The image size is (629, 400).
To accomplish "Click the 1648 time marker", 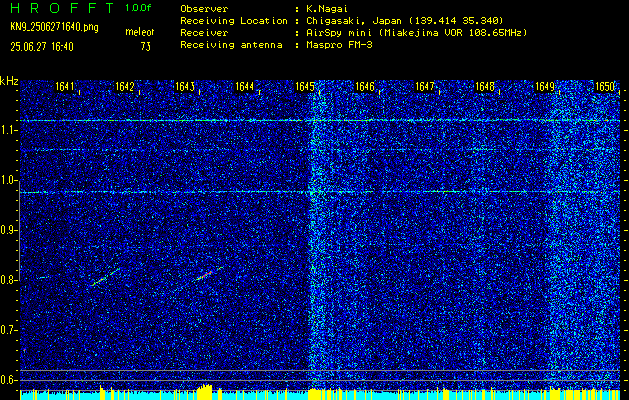I will coord(485,87).
